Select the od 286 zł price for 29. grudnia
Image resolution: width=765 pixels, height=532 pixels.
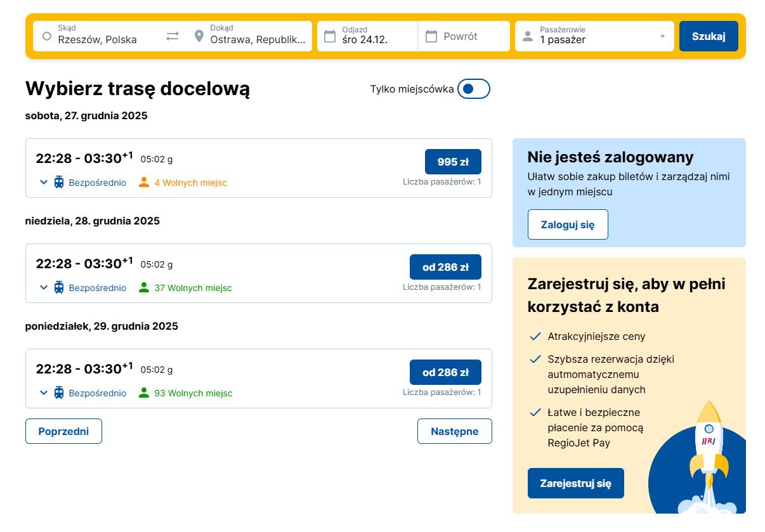pos(445,372)
